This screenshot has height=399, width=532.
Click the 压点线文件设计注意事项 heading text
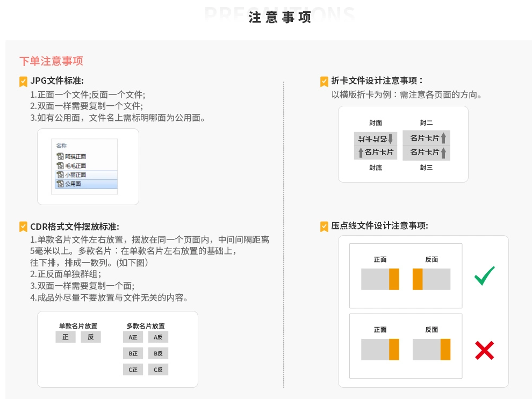pos(380,226)
